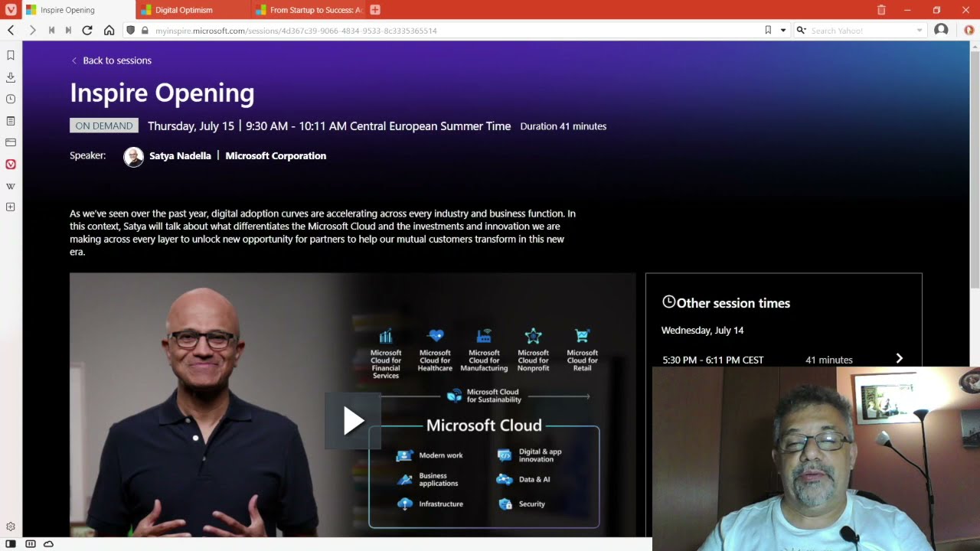This screenshot has height=551, width=980.
Task: Expand the search field history dropdown
Action: 920,31
